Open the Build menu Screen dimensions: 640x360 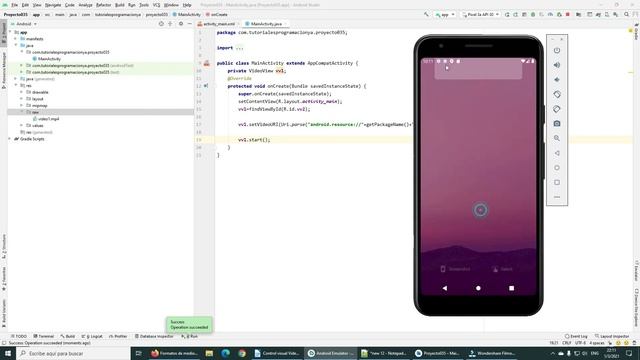(120, 5)
